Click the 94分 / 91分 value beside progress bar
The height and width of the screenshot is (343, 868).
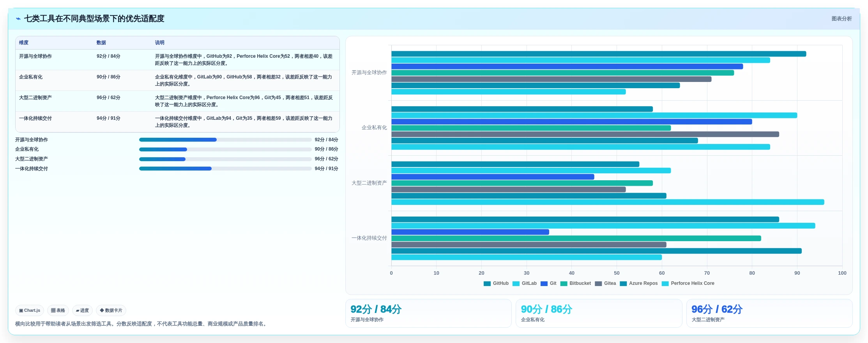(x=326, y=169)
